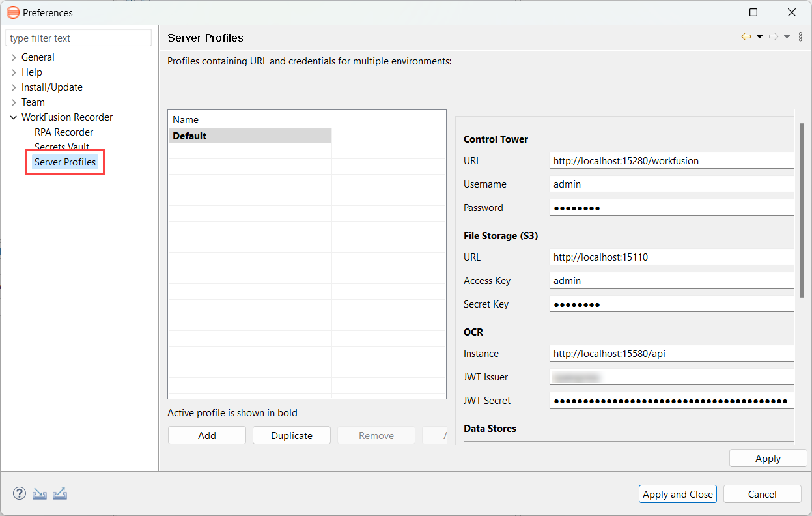Select Server Profiles in the tree
This screenshot has width=812, height=516.
click(x=65, y=162)
